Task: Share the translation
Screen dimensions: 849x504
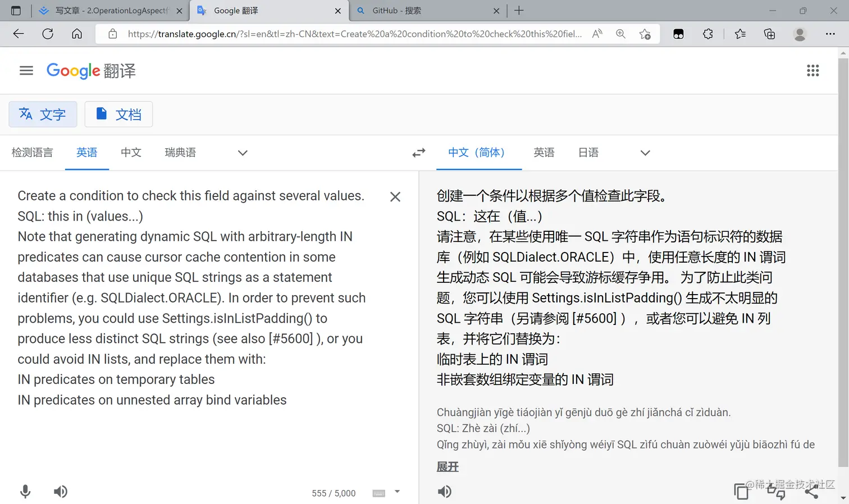Action: click(811, 492)
